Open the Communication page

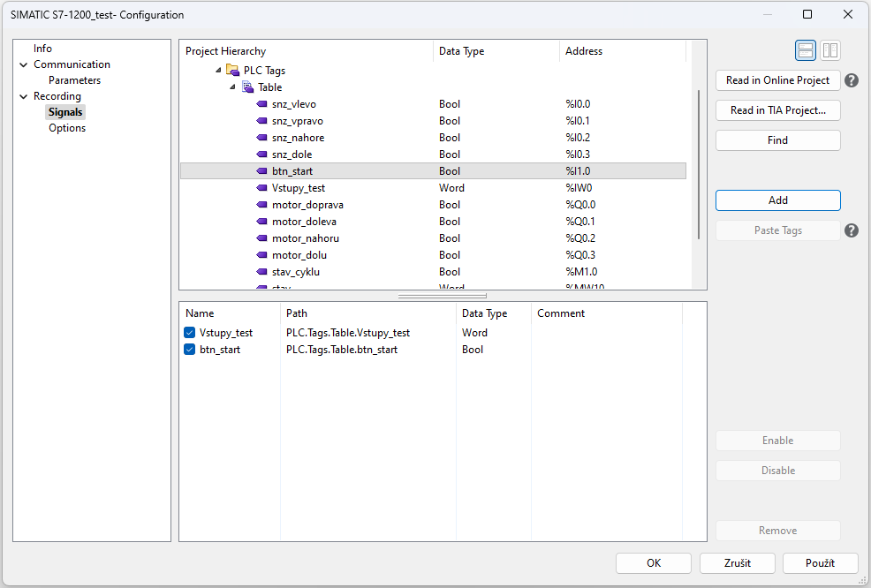coord(72,64)
